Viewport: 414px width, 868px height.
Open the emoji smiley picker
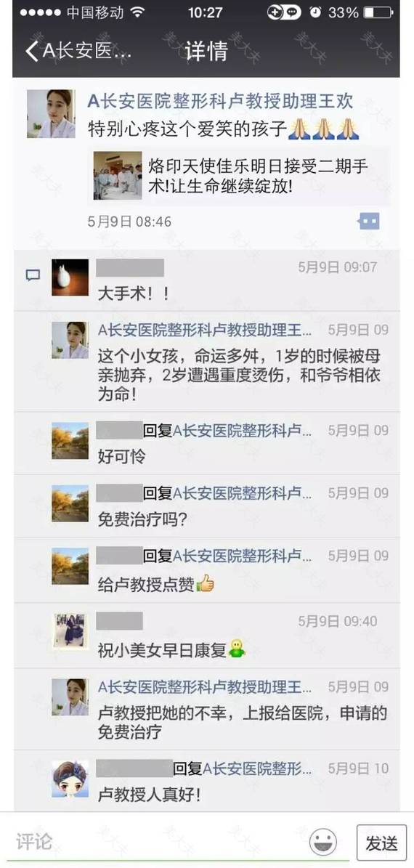322,841
